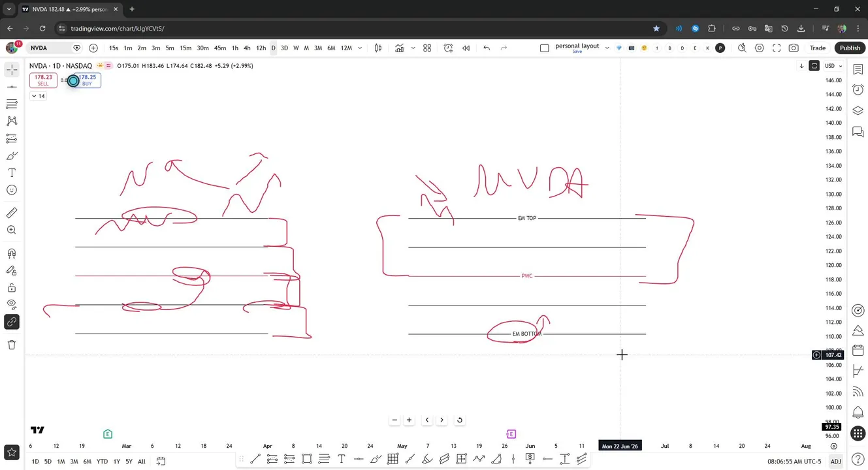The image size is (868, 470).
Task: Open the candlestick chart type selector
Action: [x=378, y=48]
